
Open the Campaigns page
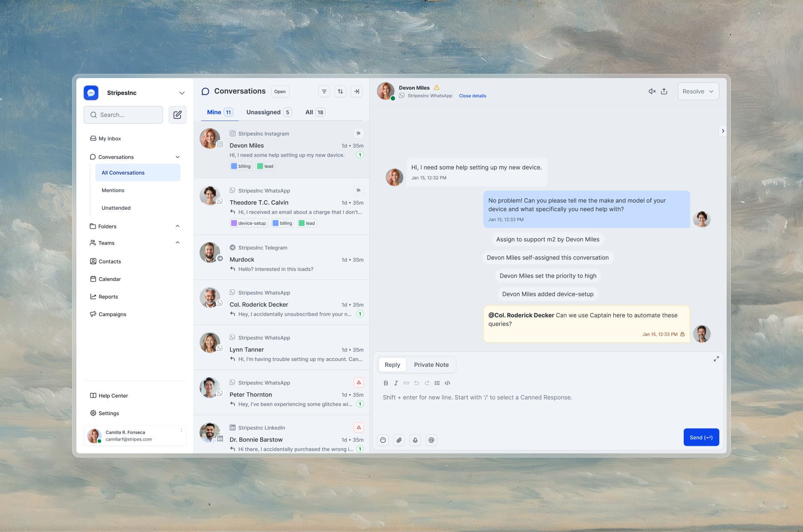pos(108,314)
